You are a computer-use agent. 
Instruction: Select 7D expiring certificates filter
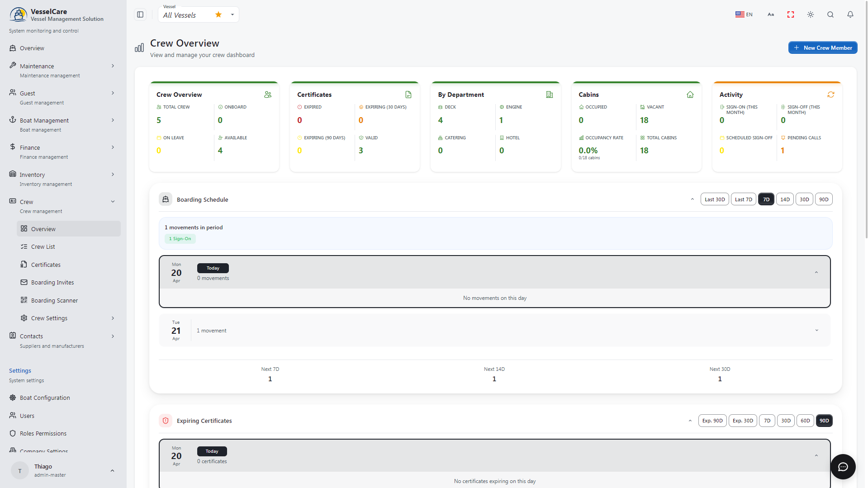(767, 421)
